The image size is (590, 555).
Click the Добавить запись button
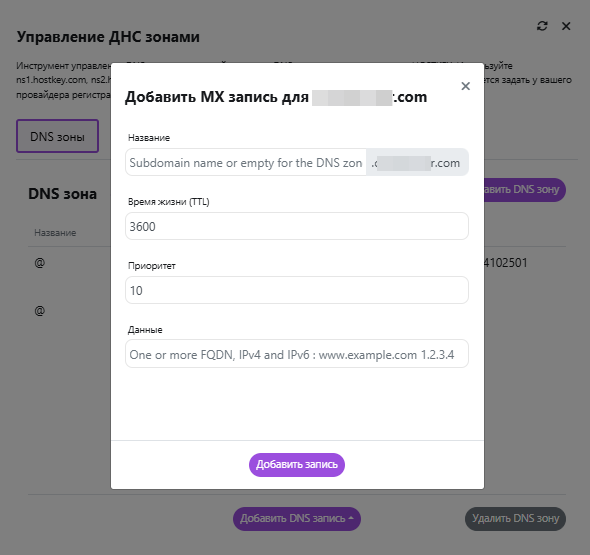(297, 465)
